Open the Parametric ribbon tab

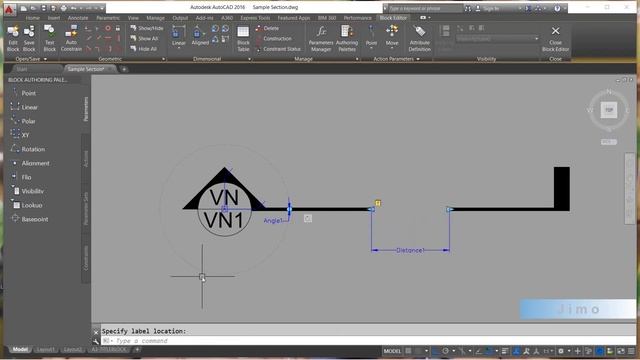[108, 18]
